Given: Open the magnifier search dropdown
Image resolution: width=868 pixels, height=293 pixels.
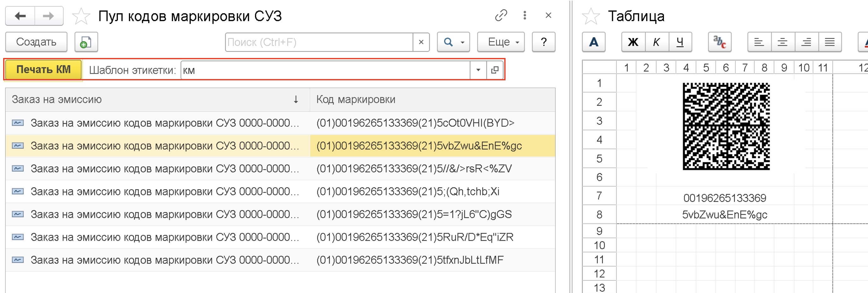Looking at the screenshot, I should coord(453,42).
